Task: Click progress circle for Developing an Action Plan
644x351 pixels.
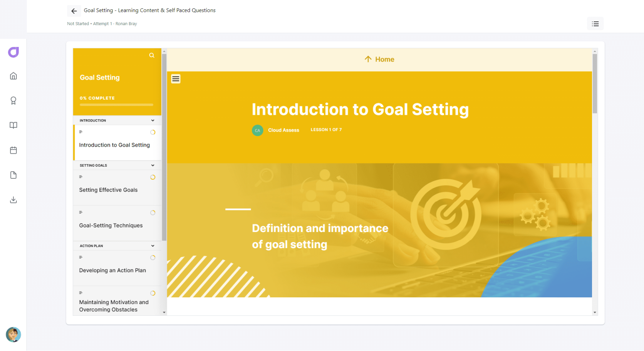Action: pos(153,258)
